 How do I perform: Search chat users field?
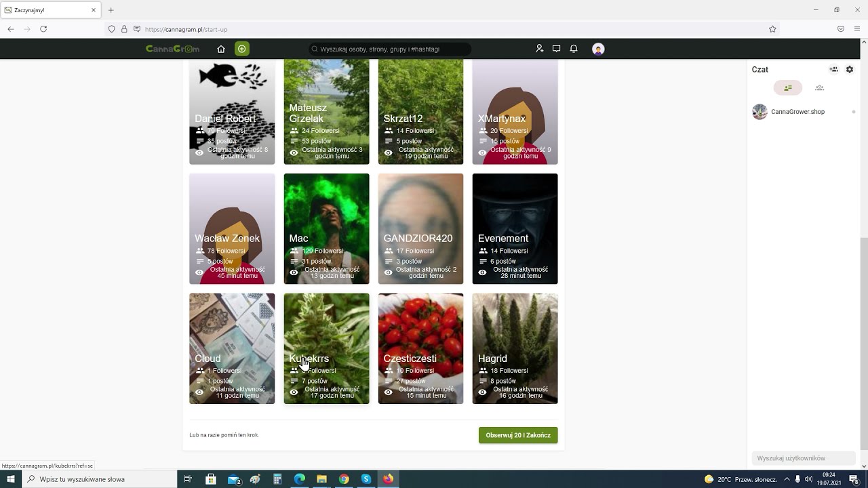point(804,458)
